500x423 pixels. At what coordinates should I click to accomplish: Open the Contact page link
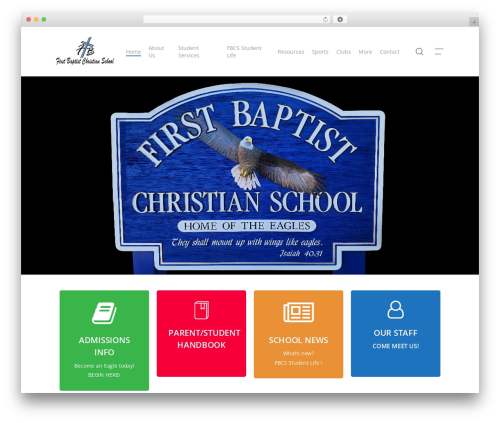[x=389, y=52]
